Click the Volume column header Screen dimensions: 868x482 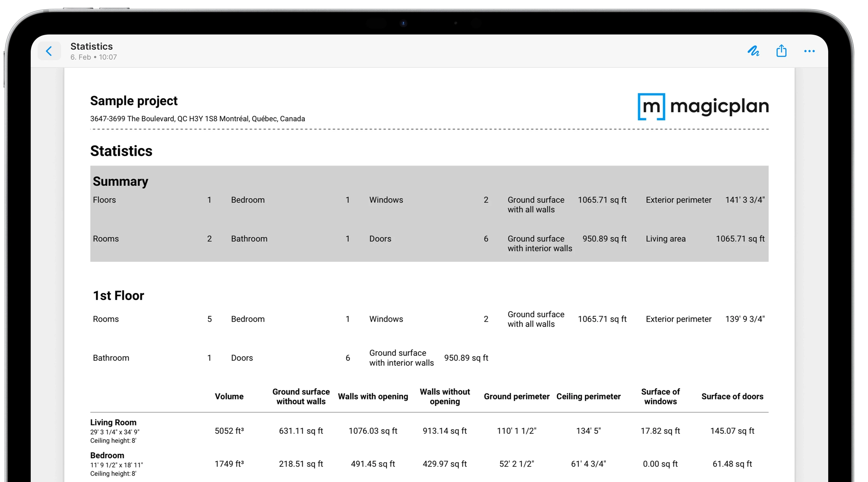tap(229, 396)
